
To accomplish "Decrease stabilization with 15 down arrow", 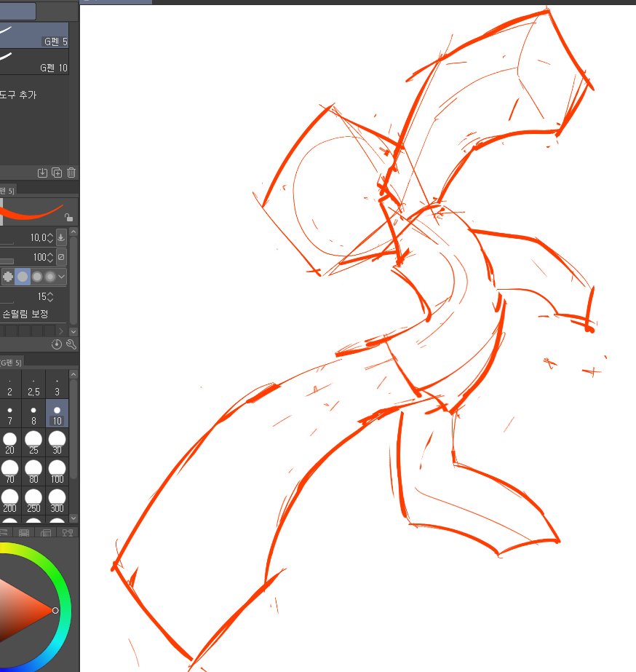I will [50, 299].
